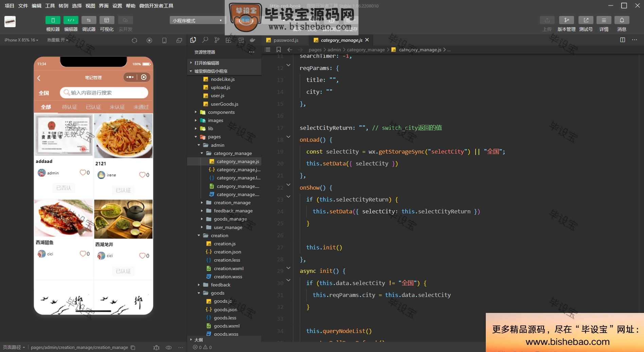
Task: Open the 工具 menu
Action: [x=50, y=6]
